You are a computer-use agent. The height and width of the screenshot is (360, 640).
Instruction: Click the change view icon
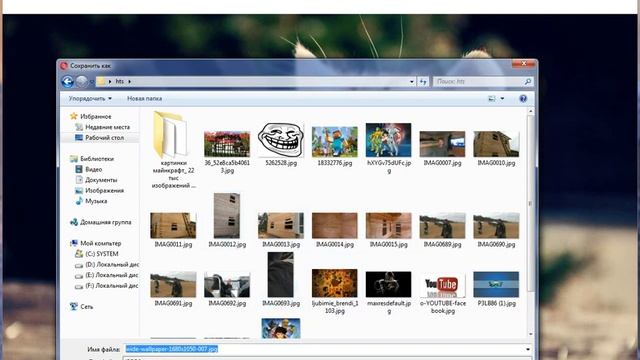pos(492,99)
